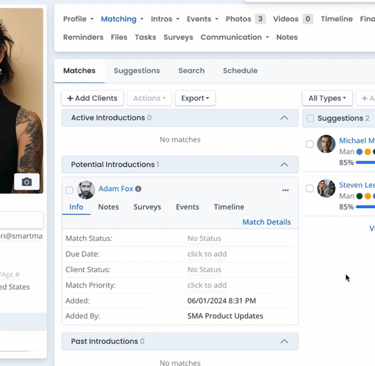The image size is (375, 366).
Task: Click Steven Lee's avatar in Suggestions
Action: (x=326, y=188)
